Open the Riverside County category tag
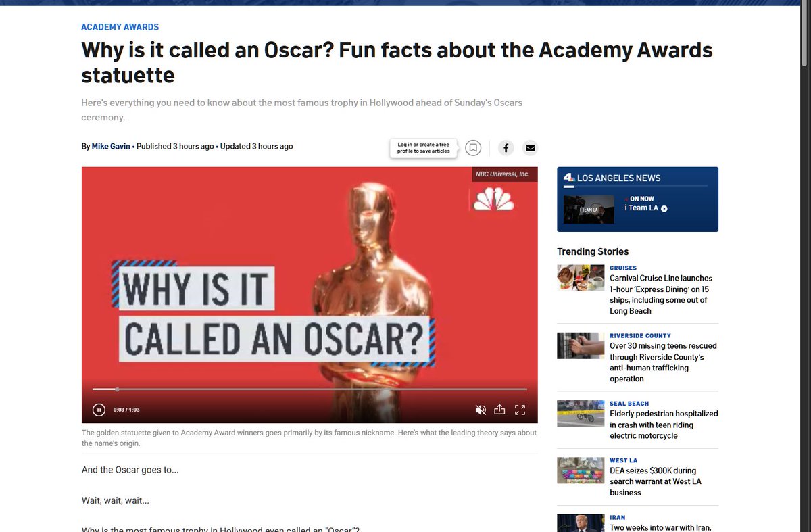This screenshot has height=532, width=811. [640, 335]
